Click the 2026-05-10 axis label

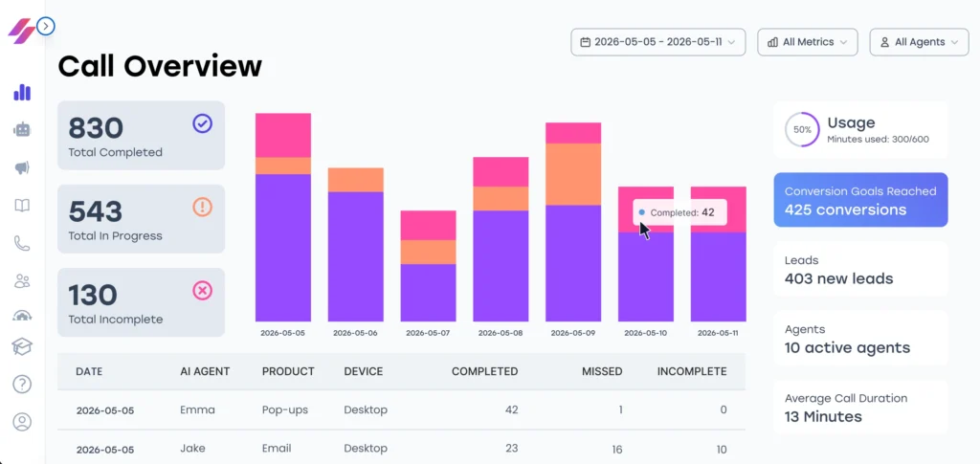coord(646,334)
